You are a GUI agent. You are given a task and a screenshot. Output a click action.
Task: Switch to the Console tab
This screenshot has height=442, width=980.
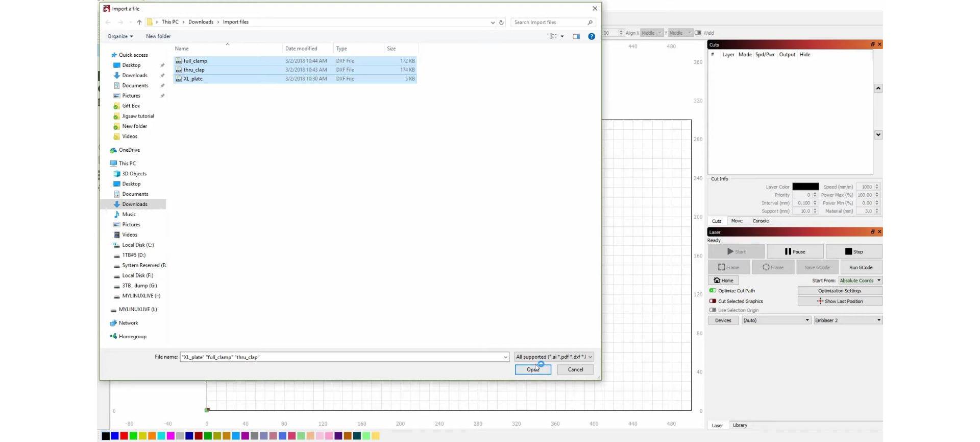760,221
